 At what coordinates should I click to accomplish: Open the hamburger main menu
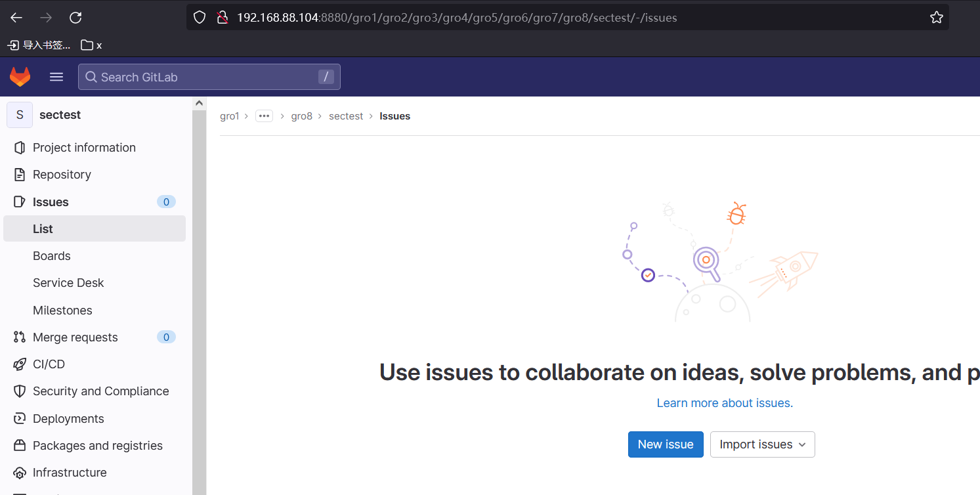[56, 77]
